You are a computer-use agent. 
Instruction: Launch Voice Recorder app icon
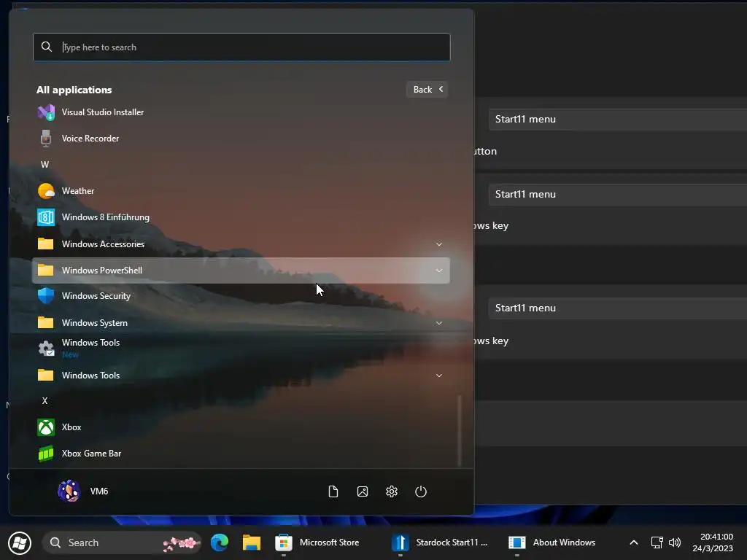coord(46,139)
